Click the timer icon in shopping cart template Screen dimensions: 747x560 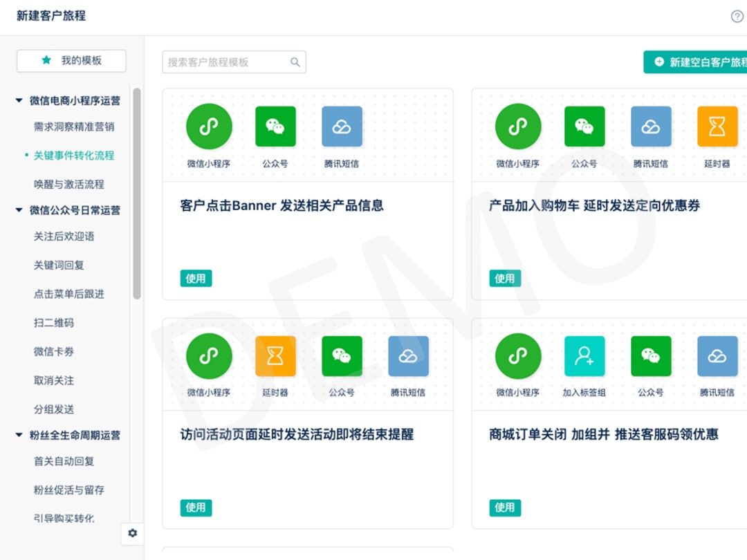[717, 127]
